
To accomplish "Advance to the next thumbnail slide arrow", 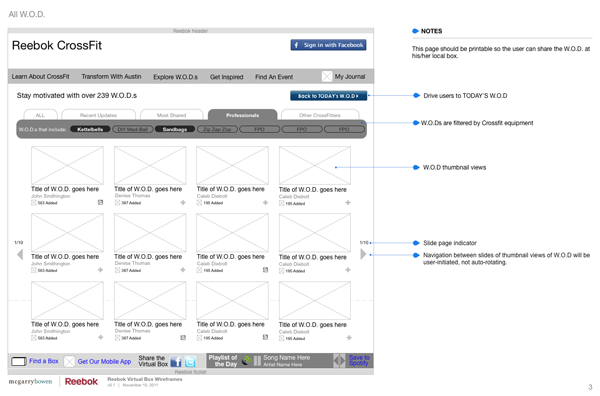I will pyautogui.click(x=363, y=254).
